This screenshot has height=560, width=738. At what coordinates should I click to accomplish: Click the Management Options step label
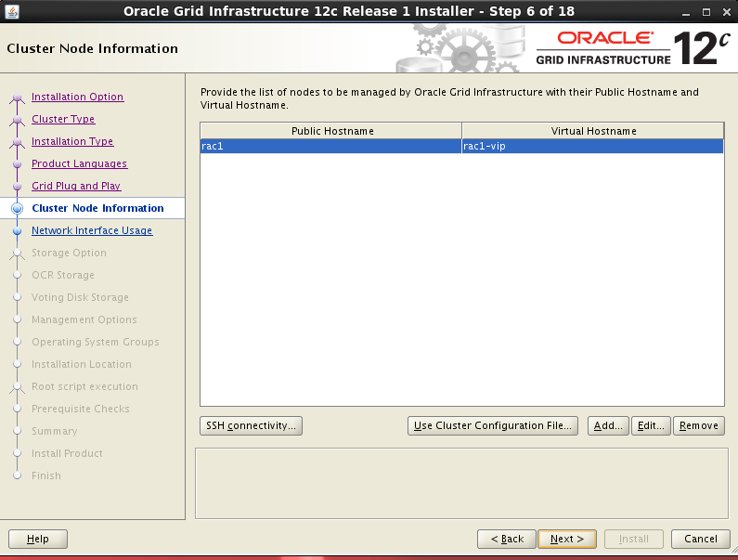(x=84, y=319)
